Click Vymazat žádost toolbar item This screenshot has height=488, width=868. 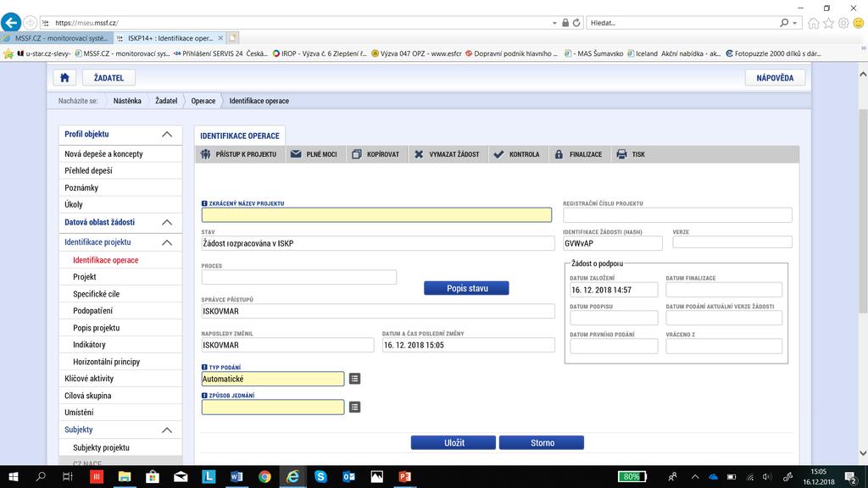click(448, 154)
